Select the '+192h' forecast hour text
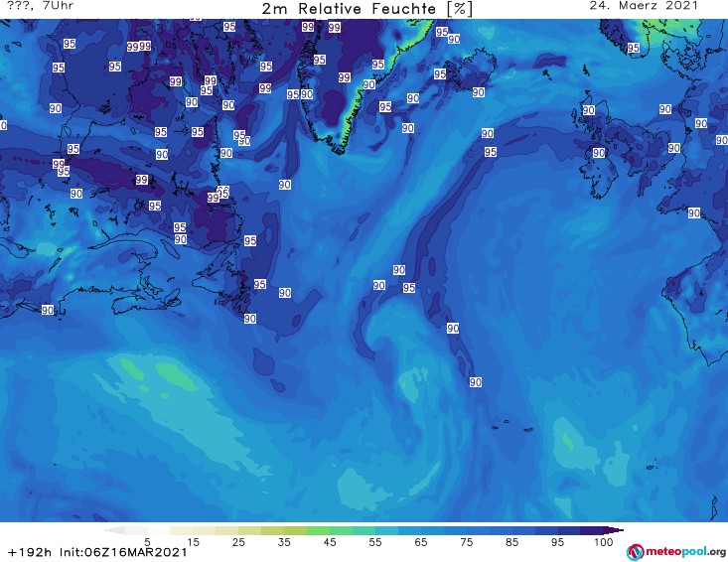This screenshot has height=562, width=728. [30, 552]
